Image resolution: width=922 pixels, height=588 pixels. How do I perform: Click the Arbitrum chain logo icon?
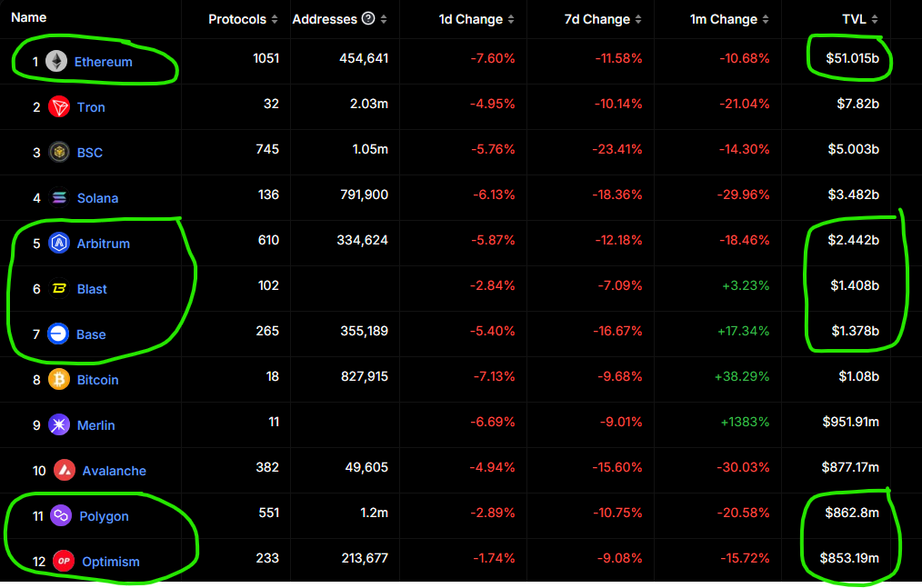(x=59, y=243)
